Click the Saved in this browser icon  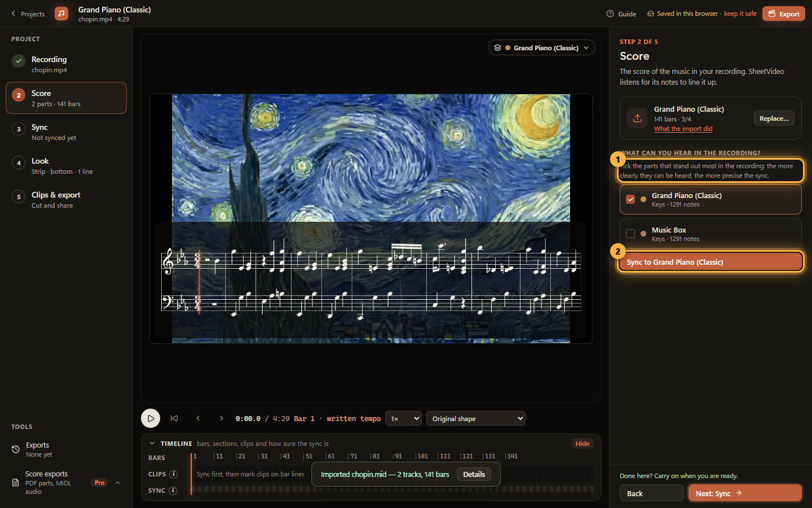[650, 14]
